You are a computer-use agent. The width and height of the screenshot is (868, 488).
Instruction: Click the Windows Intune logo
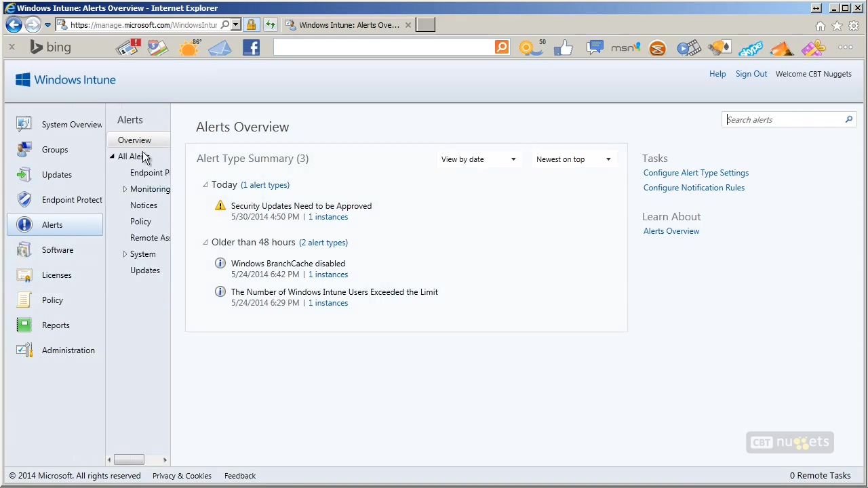click(65, 80)
